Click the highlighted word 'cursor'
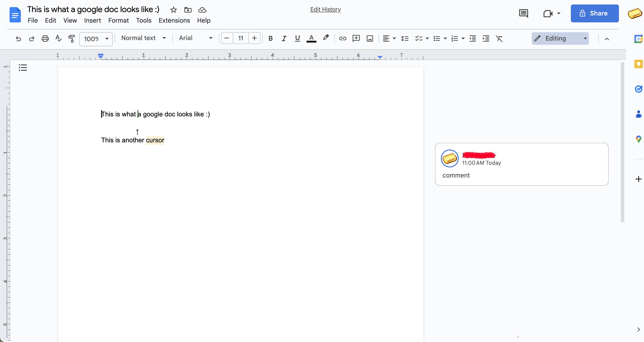 tap(155, 140)
